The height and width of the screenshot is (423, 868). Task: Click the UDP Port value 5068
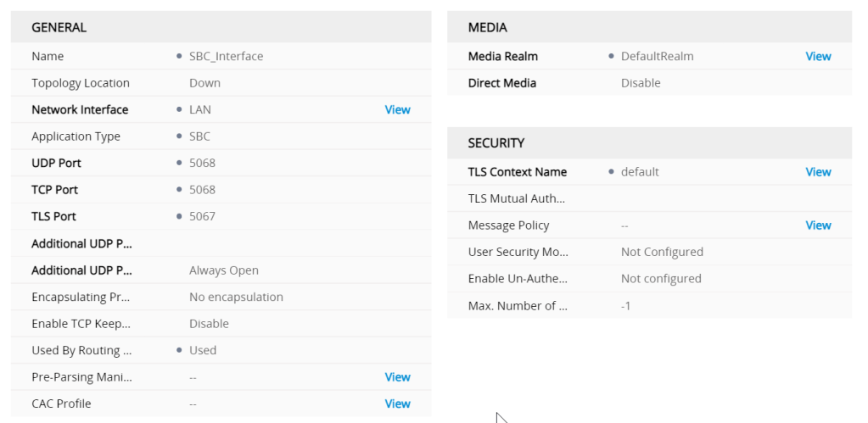point(202,163)
